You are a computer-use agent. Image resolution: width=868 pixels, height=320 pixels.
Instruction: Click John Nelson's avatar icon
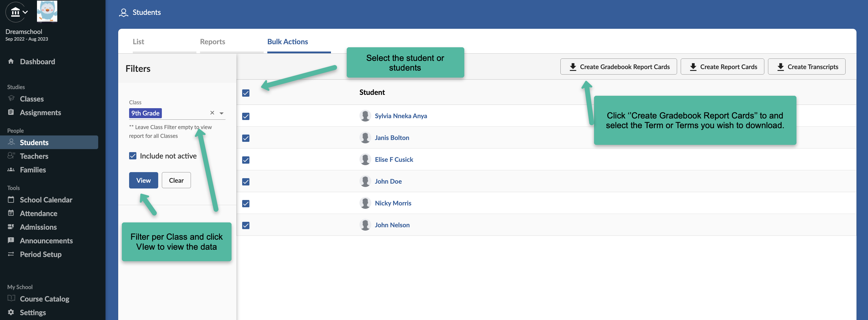pyautogui.click(x=365, y=225)
